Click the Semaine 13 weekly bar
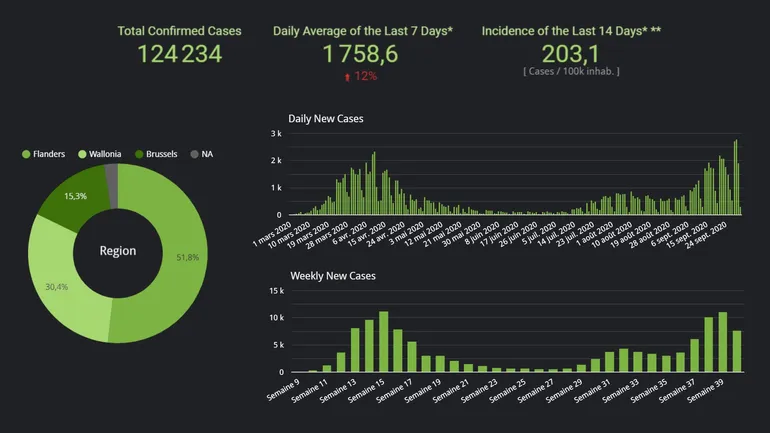 click(355, 350)
